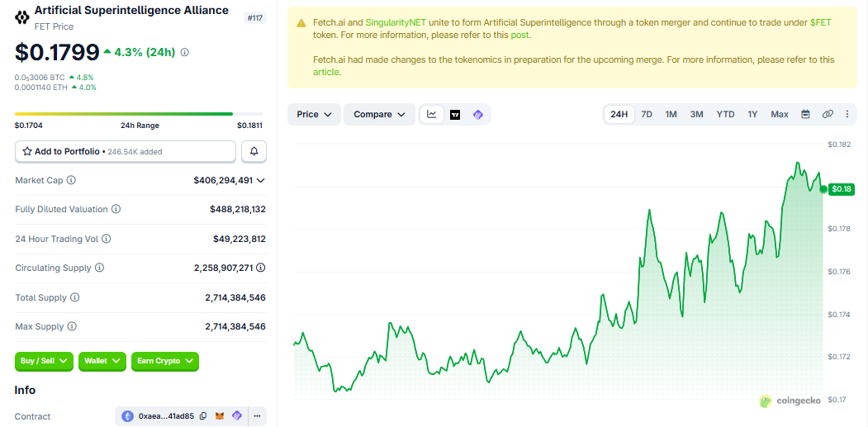Click the purple diamond chart icon
Viewport: 868px width, 427px height.
pyautogui.click(x=477, y=115)
